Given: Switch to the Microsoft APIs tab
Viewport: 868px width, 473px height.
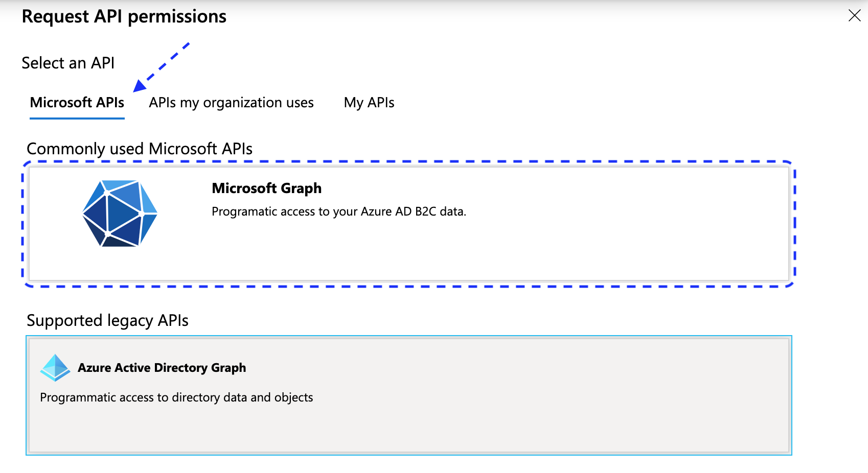Looking at the screenshot, I should tap(77, 103).
